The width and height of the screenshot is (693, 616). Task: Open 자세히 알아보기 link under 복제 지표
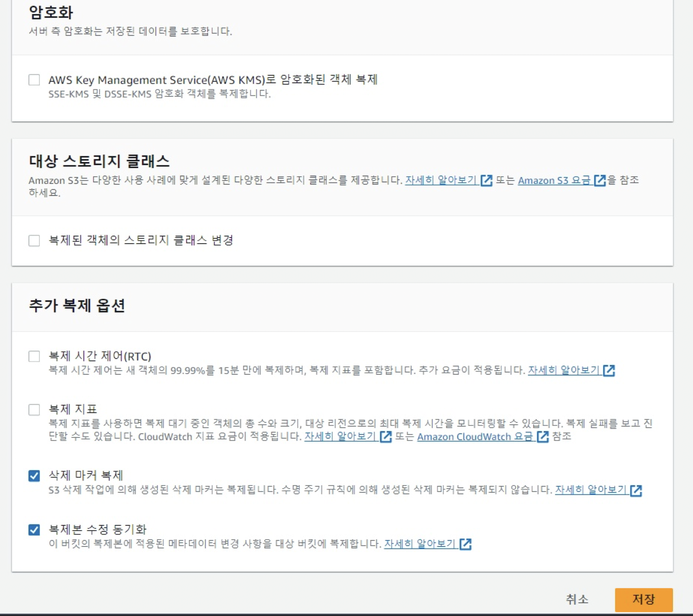coord(340,437)
